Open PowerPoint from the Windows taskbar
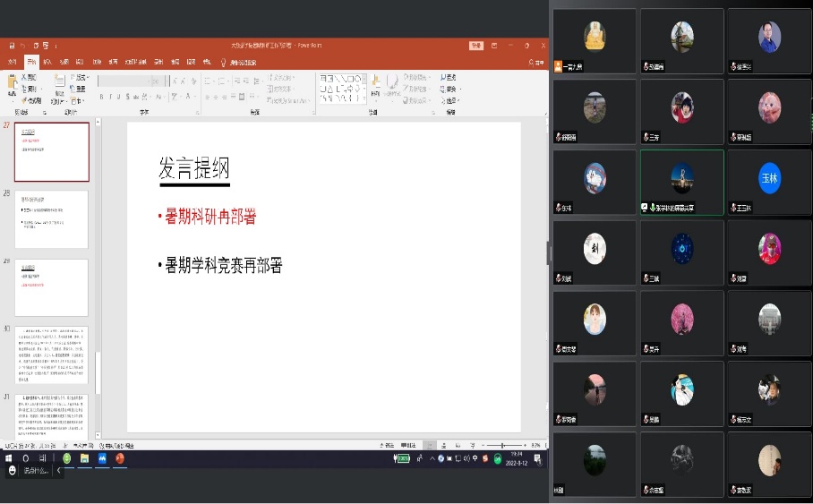Screen dimensions: 813x504 pyautogui.click(x=119, y=458)
